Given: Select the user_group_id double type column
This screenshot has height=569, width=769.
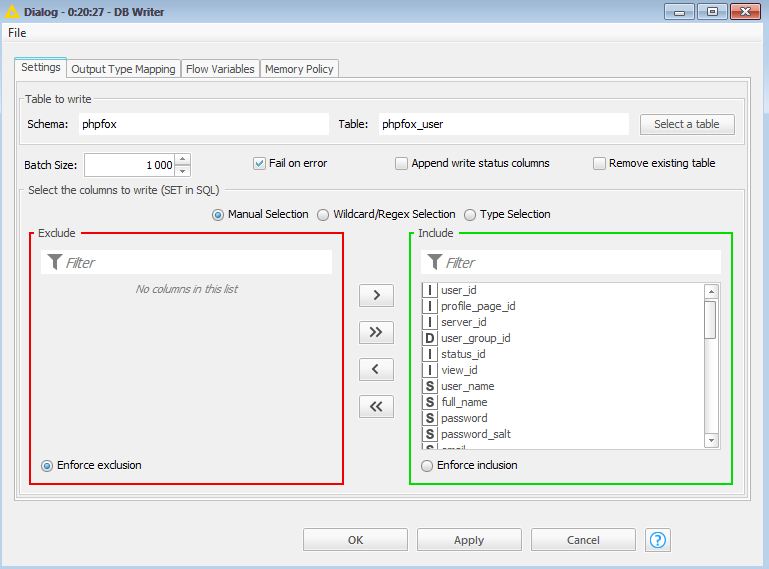Looking at the screenshot, I should pyautogui.click(x=475, y=338).
